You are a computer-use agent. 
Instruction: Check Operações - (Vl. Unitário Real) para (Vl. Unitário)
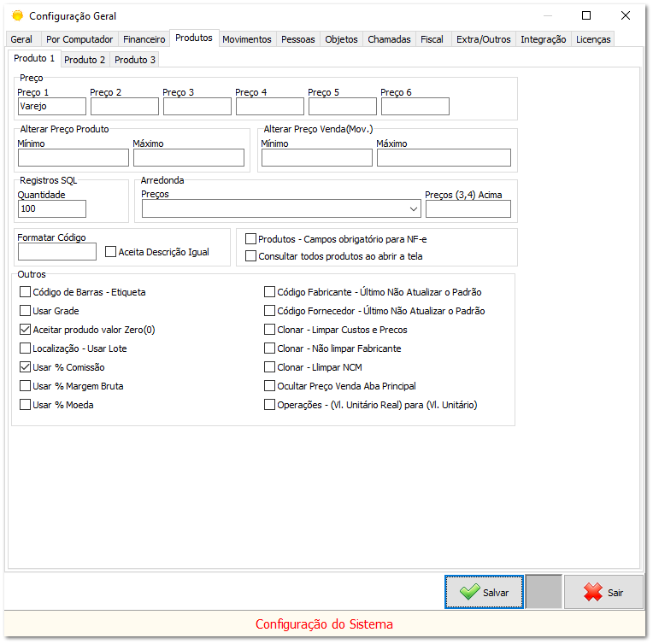269,405
